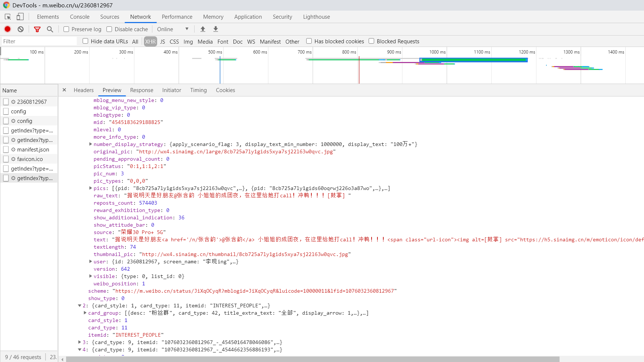This screenshot has width=644, height=362.
Task: Filter requests by Img type
Action: point(188,41)
